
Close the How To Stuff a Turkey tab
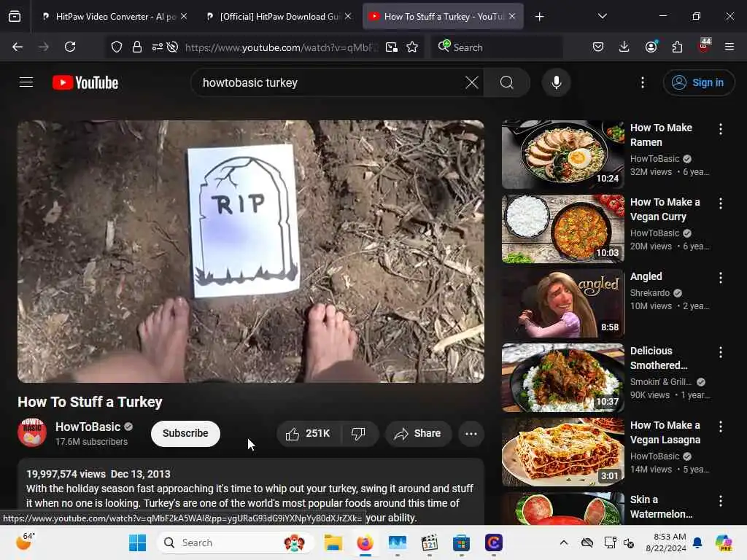click(x=512, y=16)
